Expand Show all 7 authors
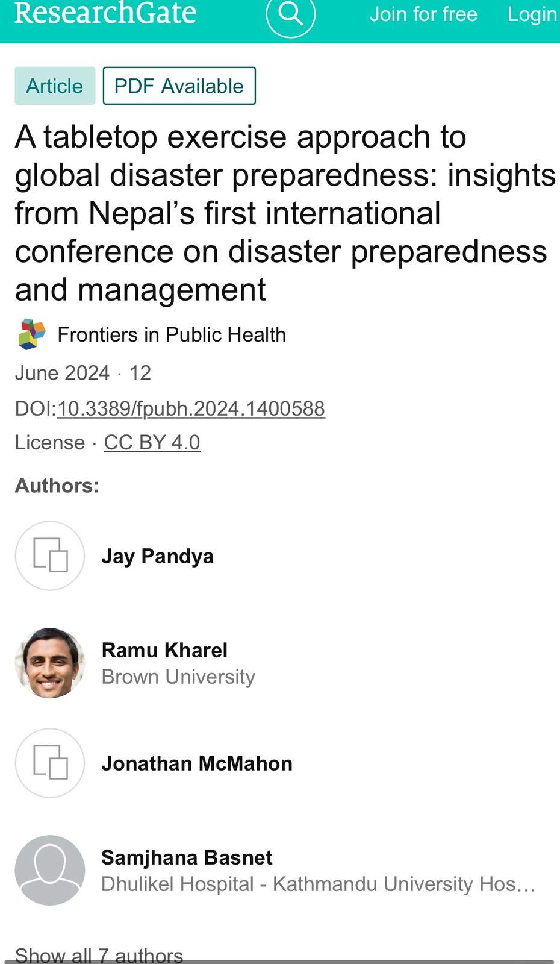 point(99,954)
